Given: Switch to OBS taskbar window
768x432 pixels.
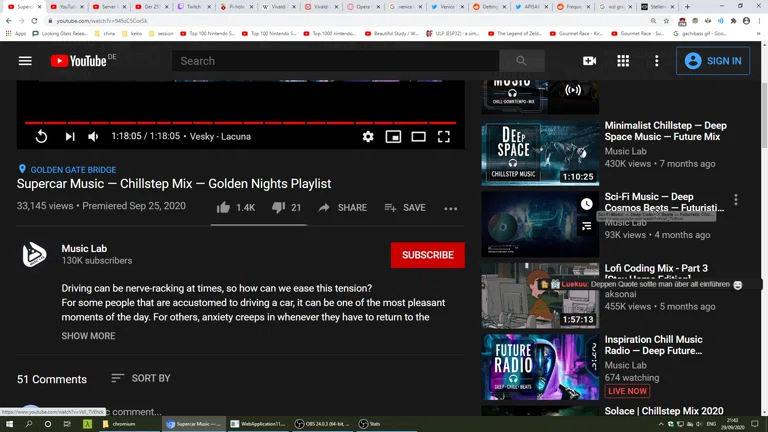Looking at the screenshot, I should 323,424.
